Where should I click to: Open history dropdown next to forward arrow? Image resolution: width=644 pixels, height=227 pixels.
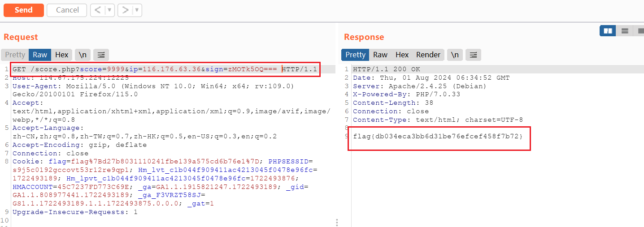pyautogui.click(x=137, y=10)
